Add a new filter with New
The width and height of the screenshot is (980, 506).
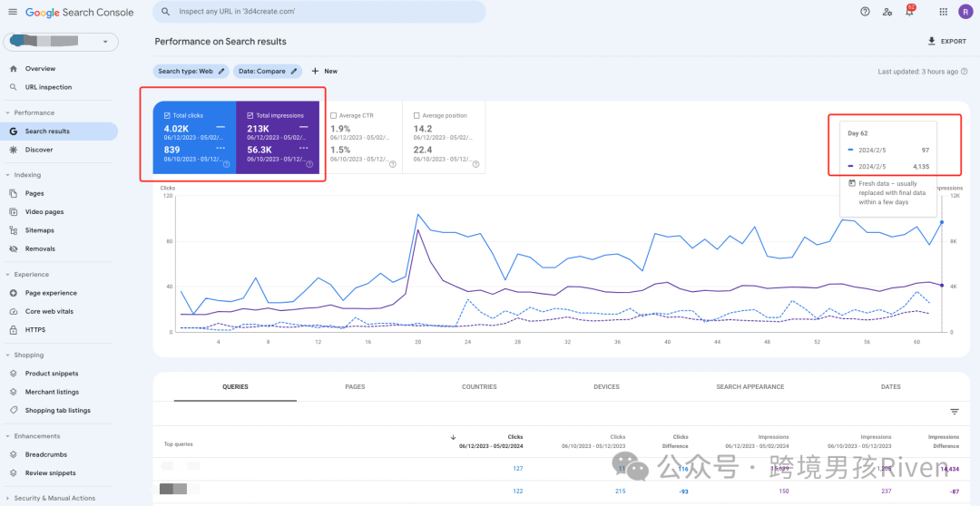tap(324, 71)
